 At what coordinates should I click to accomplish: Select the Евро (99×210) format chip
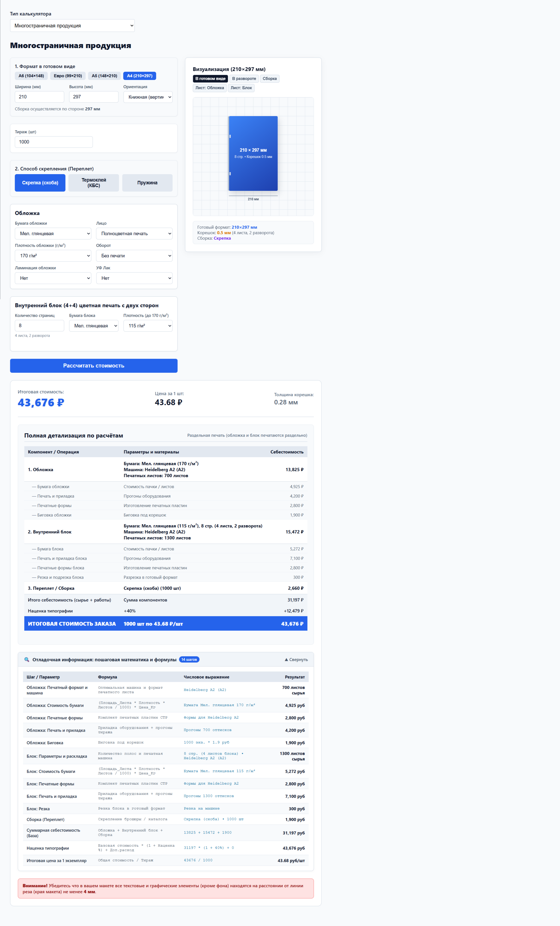(68, 76)
